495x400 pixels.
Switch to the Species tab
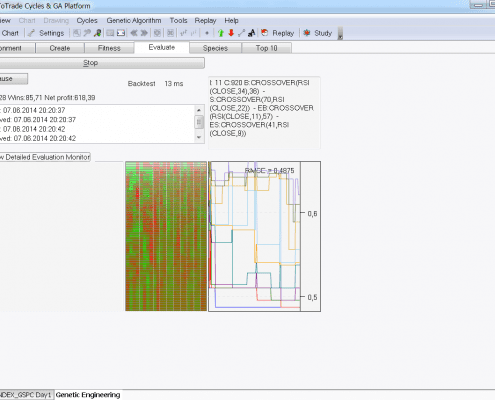[215, 48]
